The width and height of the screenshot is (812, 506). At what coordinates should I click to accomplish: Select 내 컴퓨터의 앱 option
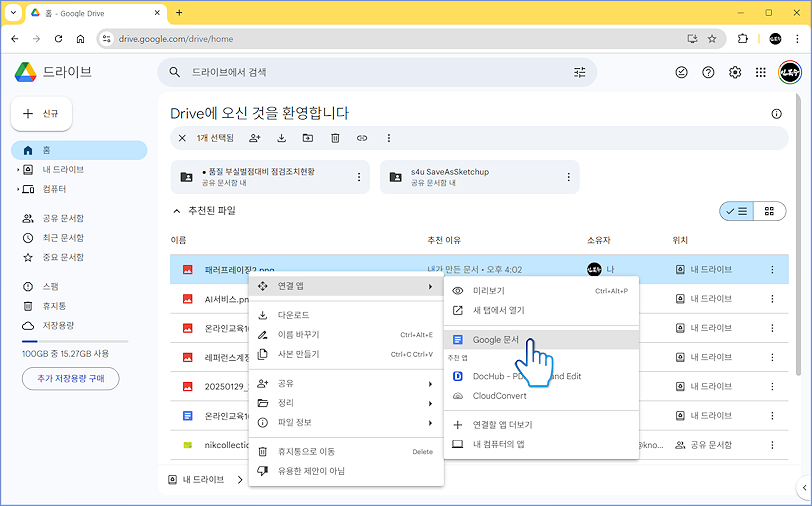point(541,444)
